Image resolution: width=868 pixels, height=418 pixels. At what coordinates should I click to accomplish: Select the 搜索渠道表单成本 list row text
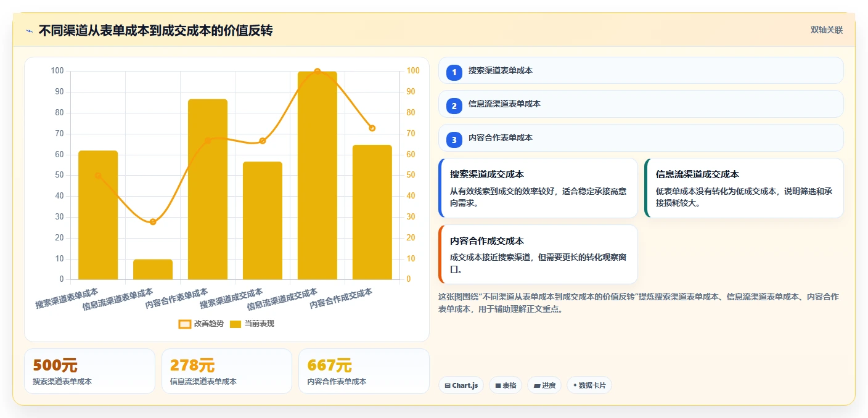point(501,71)
